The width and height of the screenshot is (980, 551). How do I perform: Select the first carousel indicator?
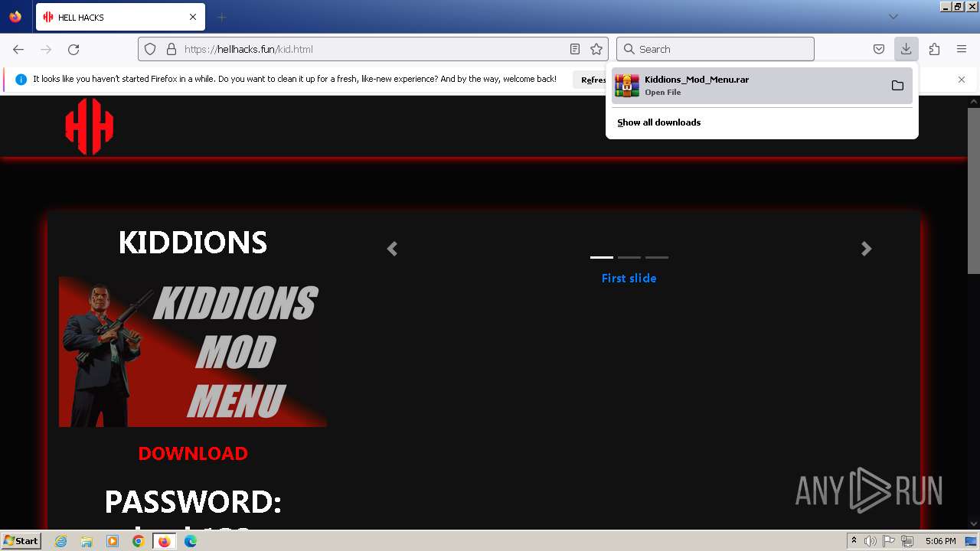pos(602,257)
